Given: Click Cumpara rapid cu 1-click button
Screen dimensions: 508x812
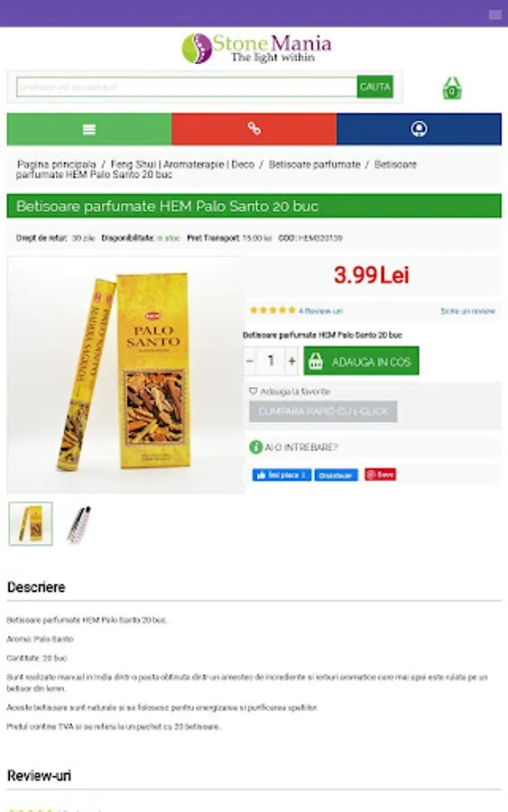Looking at the screenshot, I should [x=323, y=411].
